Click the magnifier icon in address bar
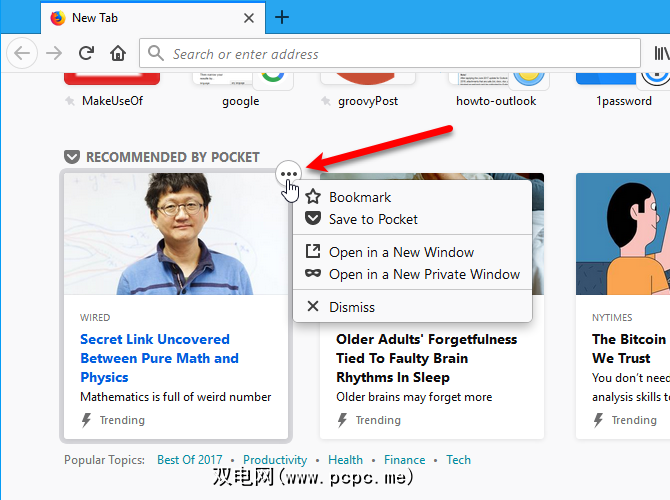The image size is (670, 500). click(x=156, y=54)
